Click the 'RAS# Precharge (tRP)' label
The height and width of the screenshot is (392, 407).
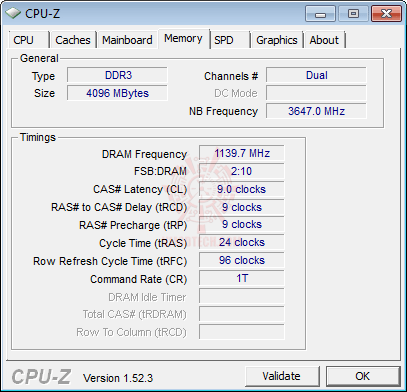[x=133, y=225]
